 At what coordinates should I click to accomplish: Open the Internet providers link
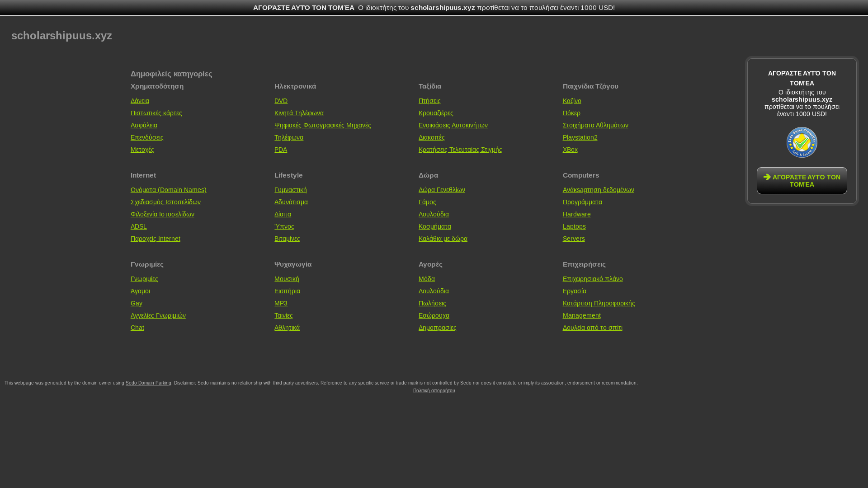click(x=155, y=239)
